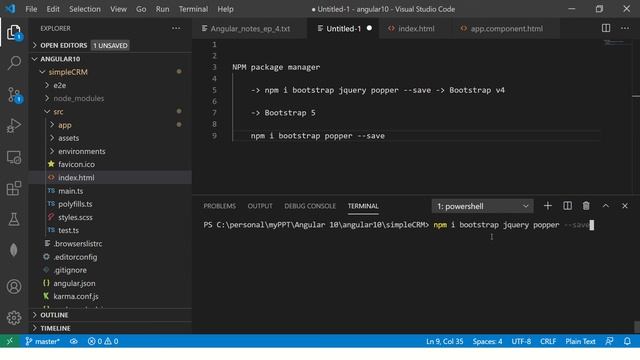Maximize the panel with up chevron
Viewport: 640px width, 360px height.
(606, 206)
